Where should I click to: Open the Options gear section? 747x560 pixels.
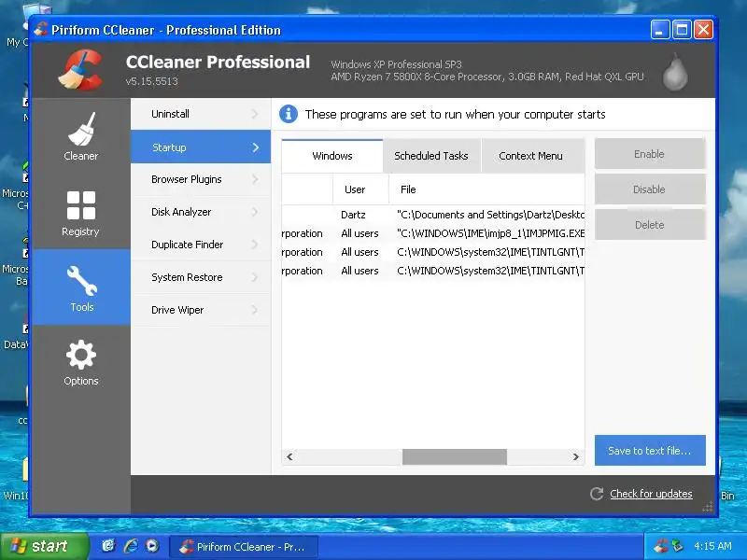point(81,362)
